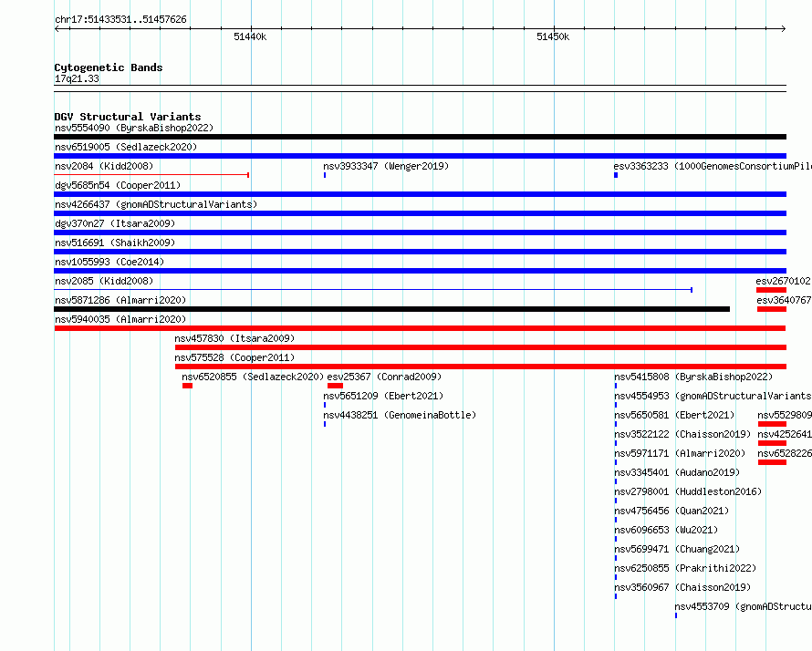Image resolution: width=812 pixels, height=651 pixels.
Task: Select the nsv3560967 (Chaisson2019) label
Action: pos(682,587)
